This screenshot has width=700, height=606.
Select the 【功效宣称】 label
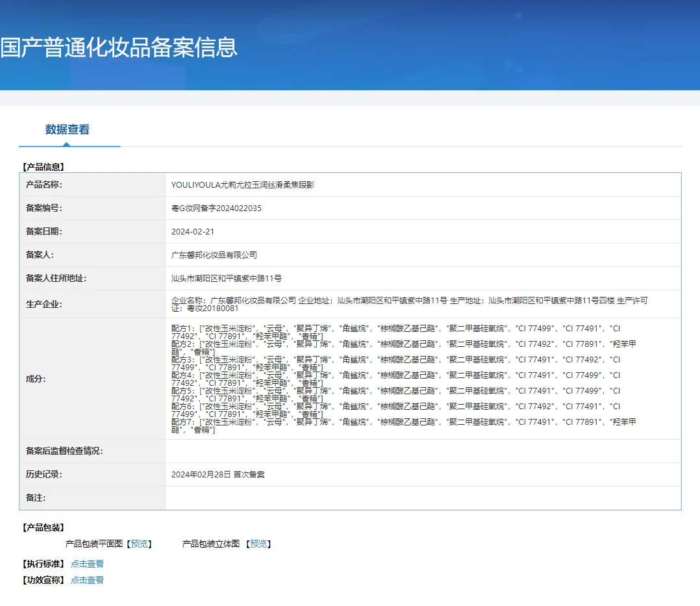(44, 579)
